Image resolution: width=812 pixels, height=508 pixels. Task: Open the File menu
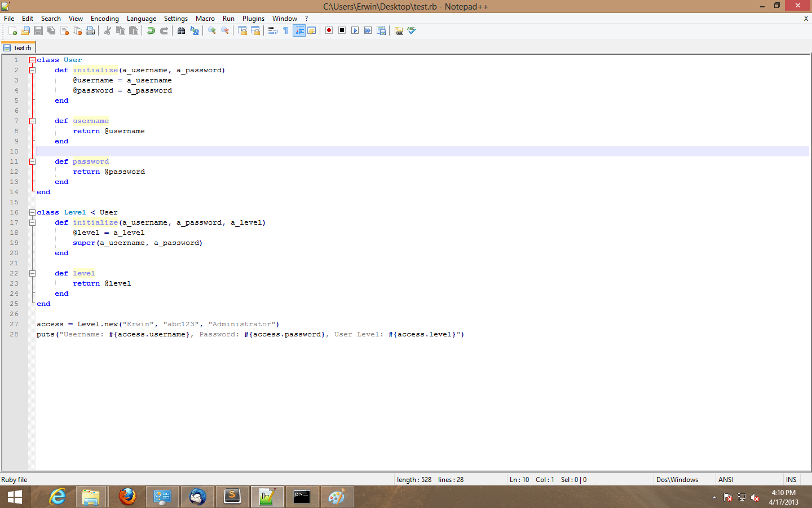tap(9, 19)
